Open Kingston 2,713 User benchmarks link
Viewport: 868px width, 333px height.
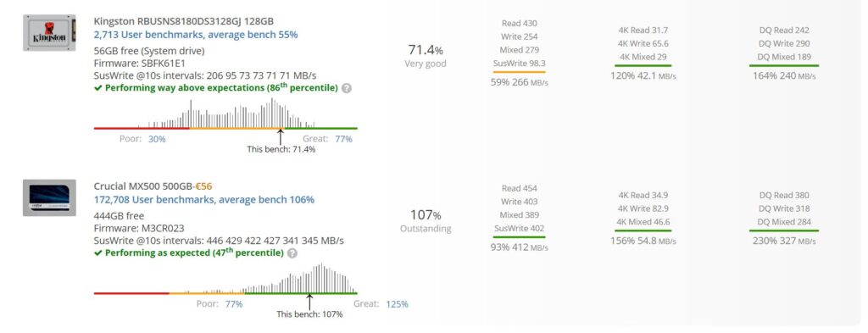[196, 34]
